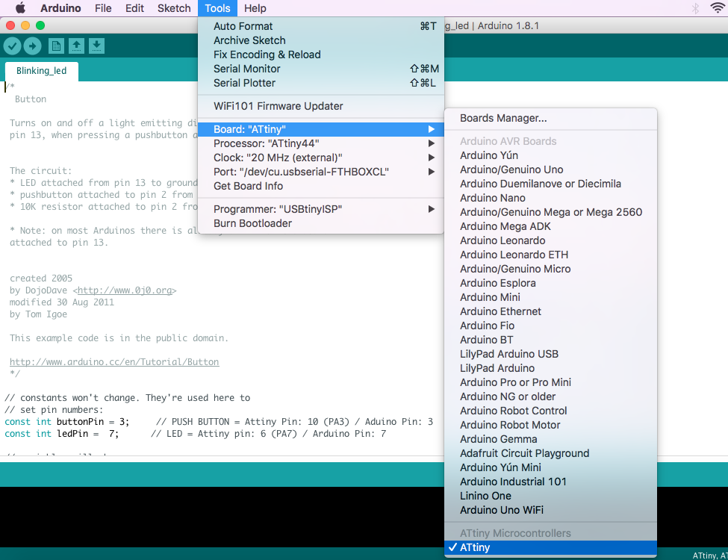
Task: Select Arduino Leonardo board
Action: point(550,240)
